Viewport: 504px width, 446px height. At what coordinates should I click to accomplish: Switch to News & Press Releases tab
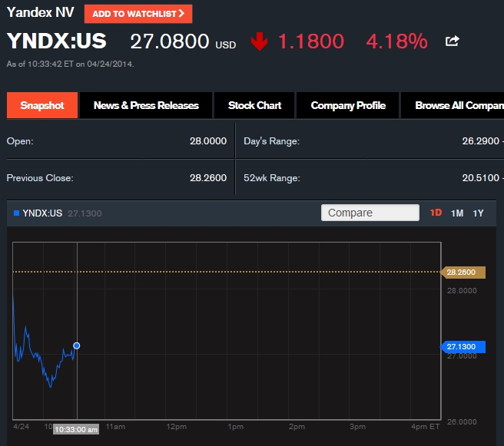pyautogui.click(x=146, y=106)
